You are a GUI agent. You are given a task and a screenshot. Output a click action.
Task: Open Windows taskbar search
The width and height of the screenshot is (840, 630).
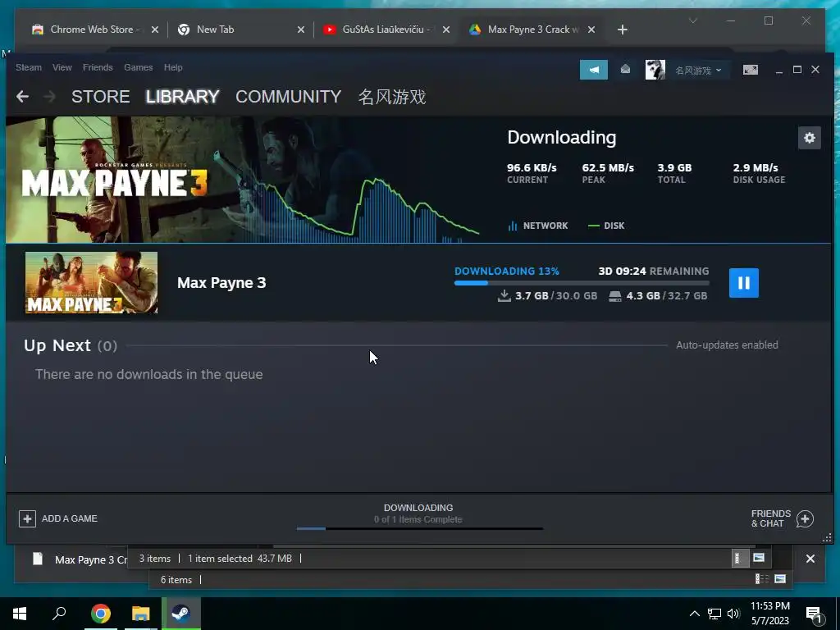tap(59, 614)
